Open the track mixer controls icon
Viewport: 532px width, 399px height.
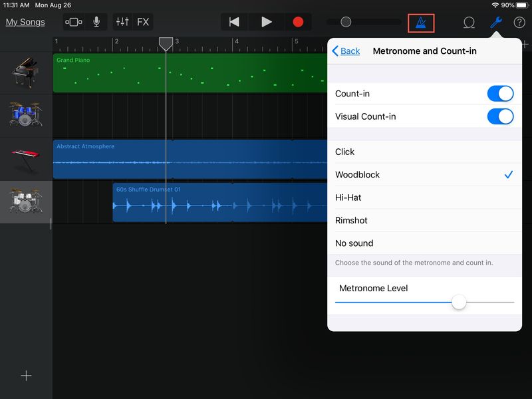tap(122, 22)
